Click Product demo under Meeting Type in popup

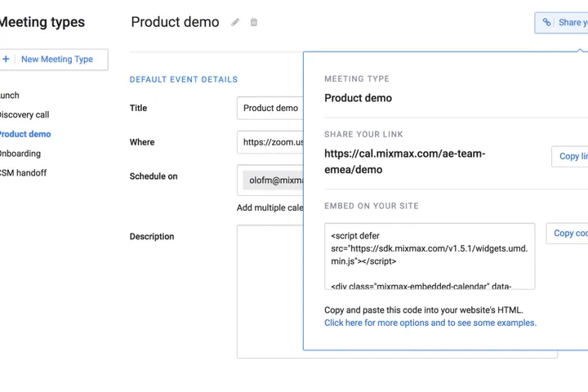(x=359, y=98)
